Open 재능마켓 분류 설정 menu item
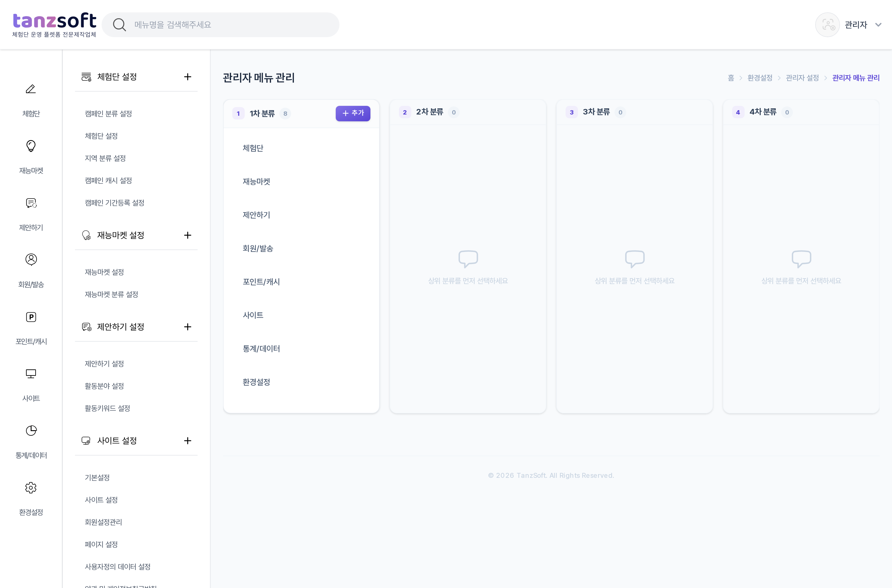 111,294
